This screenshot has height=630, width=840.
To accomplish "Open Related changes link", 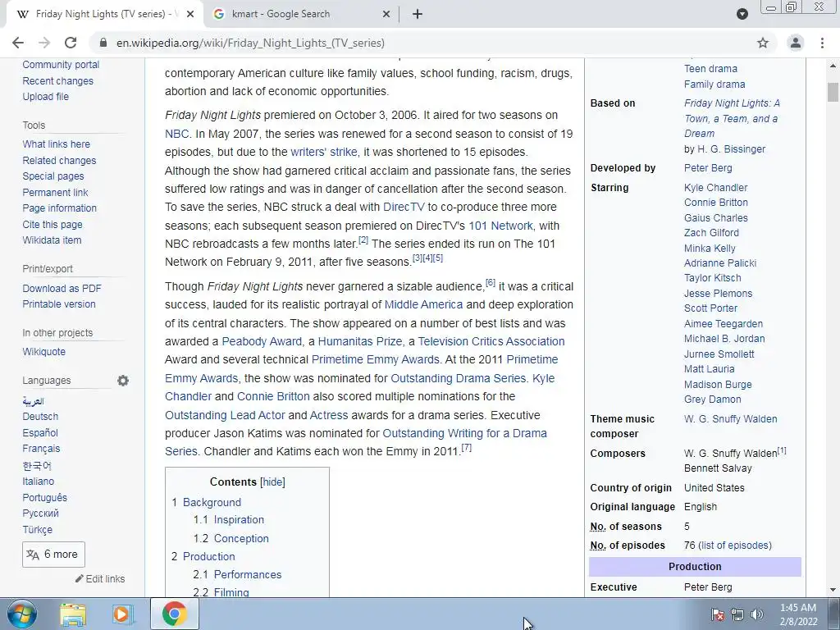I will click(59, 160).
